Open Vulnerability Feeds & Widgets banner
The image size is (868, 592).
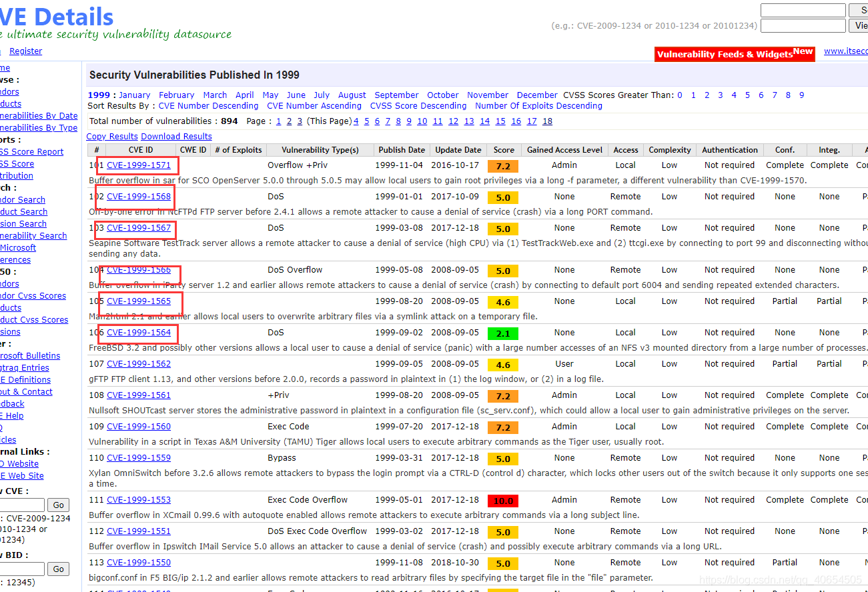pyautogui.click(x=735, y=54)
